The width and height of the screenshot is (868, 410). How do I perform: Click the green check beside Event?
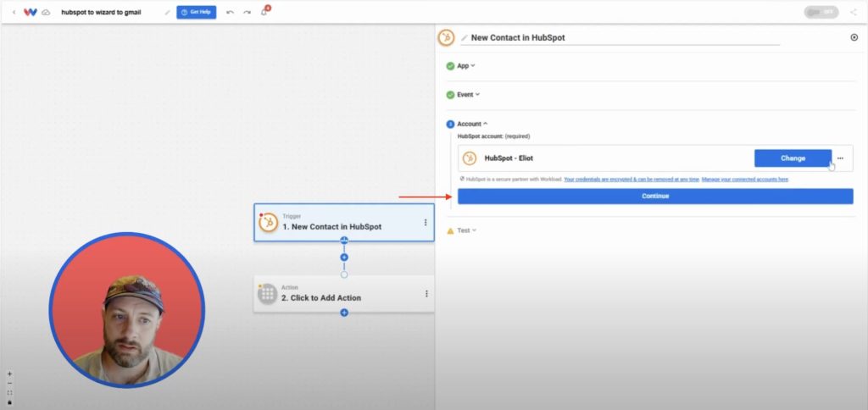(x=450, y=95)
